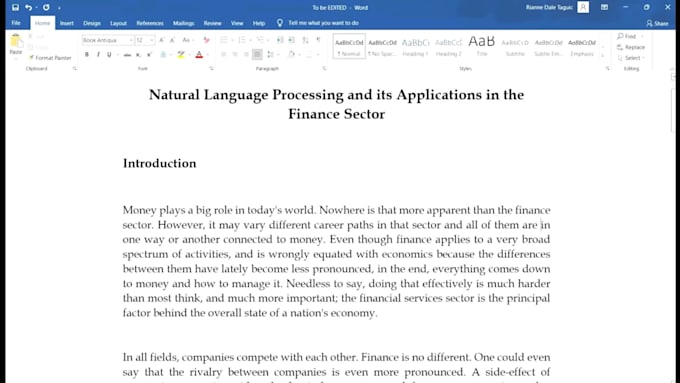The image size is (680, 383).
Task: Increase paragraph indent
Action: coord(291,40)
